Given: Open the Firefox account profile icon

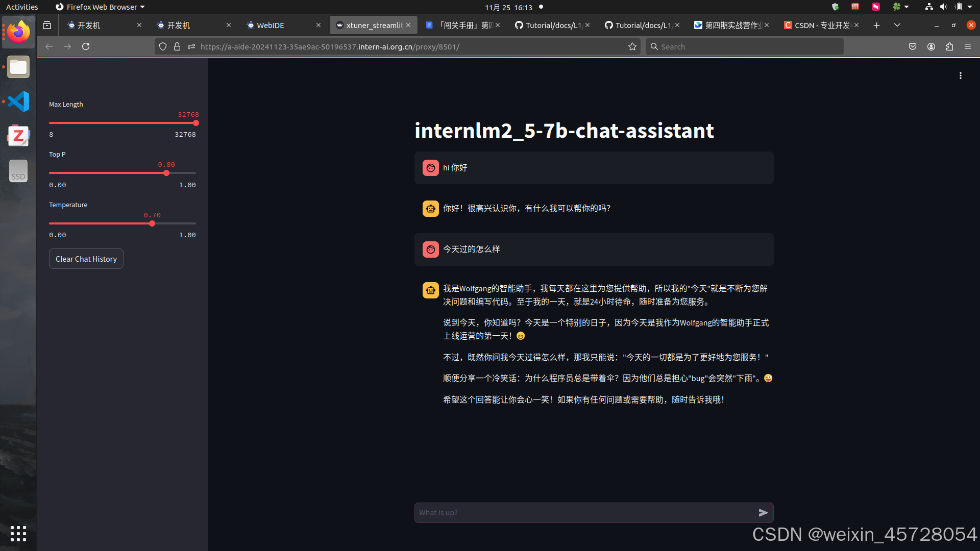Looking at the screenshot, I should [x=931, y=46].
